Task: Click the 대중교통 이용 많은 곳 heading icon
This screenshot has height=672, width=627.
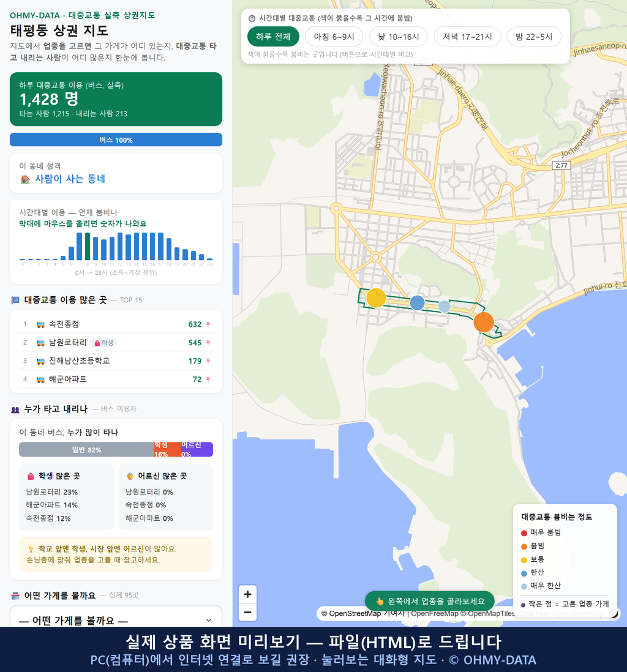Action: coord(15,300)
